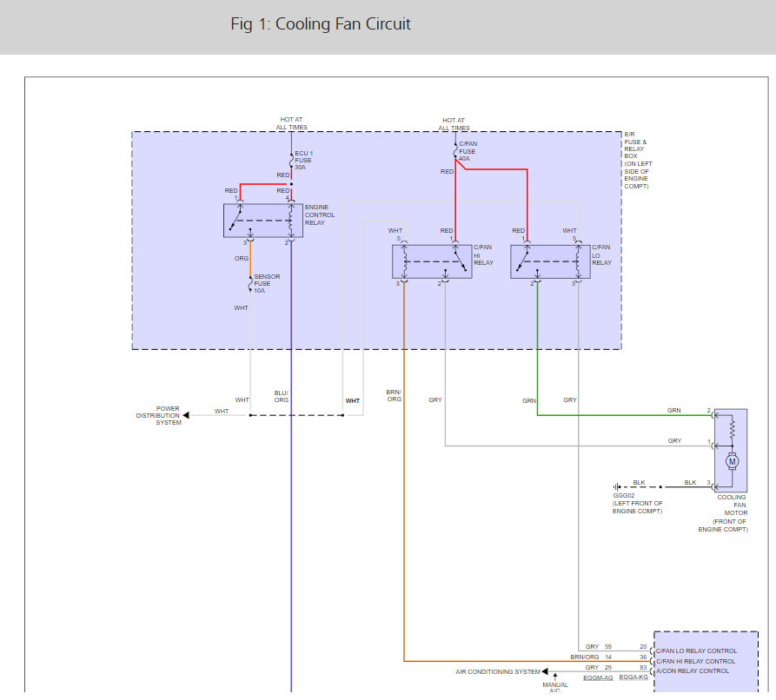This screenshot has height=700, width=776.
Task: Click the 'AIR CONDITIONING SYSTEM' label
Action: point(497,671)
